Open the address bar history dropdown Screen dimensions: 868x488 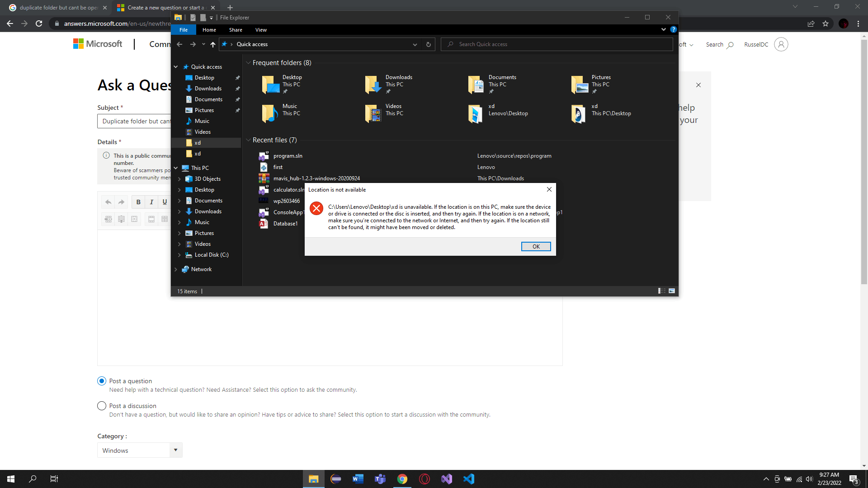pos(415,44)
